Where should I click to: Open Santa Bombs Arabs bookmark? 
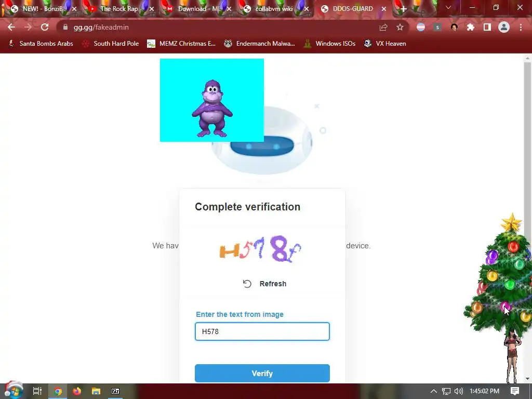click(41, 44)
